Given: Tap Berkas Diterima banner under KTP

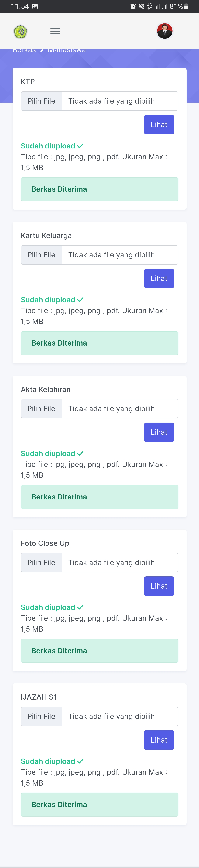Looking at the screenshot, I should click(99, 189).
